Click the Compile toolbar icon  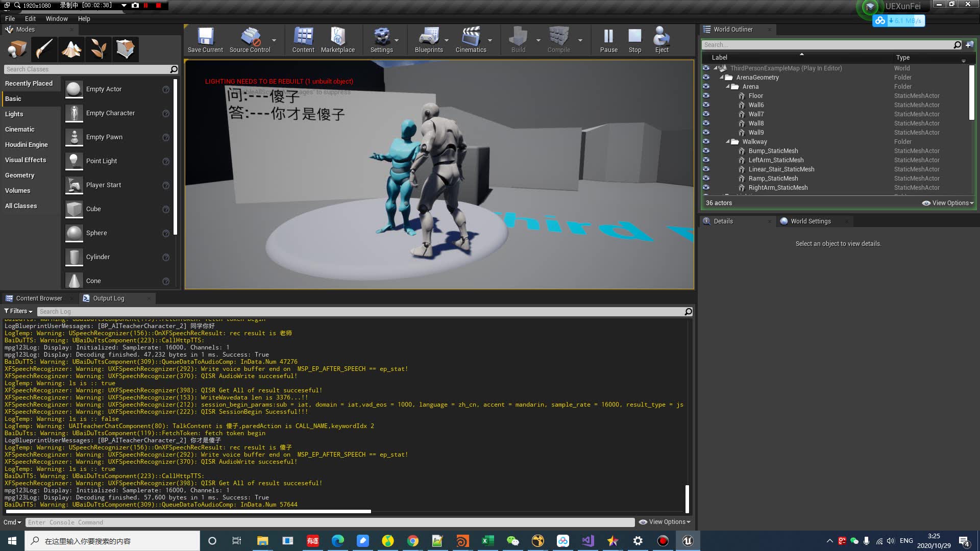[x=558, y=40]
